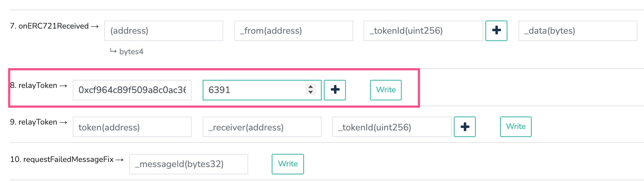Increment the 6391 value with up arrow

[311, 87]
